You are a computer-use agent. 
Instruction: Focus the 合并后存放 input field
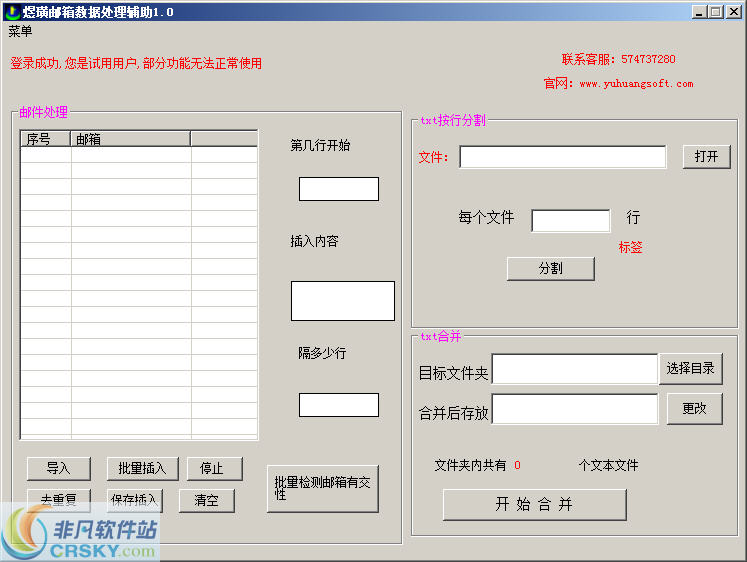575,409
